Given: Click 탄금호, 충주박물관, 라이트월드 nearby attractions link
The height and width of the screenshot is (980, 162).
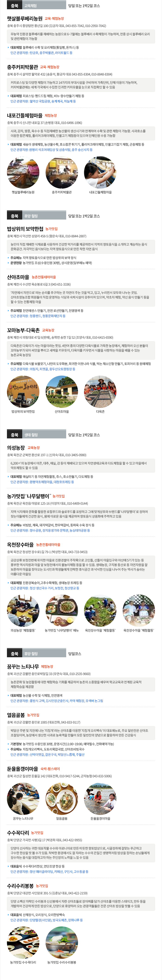Looking at the screenshot, I should [x=41, y=53].
